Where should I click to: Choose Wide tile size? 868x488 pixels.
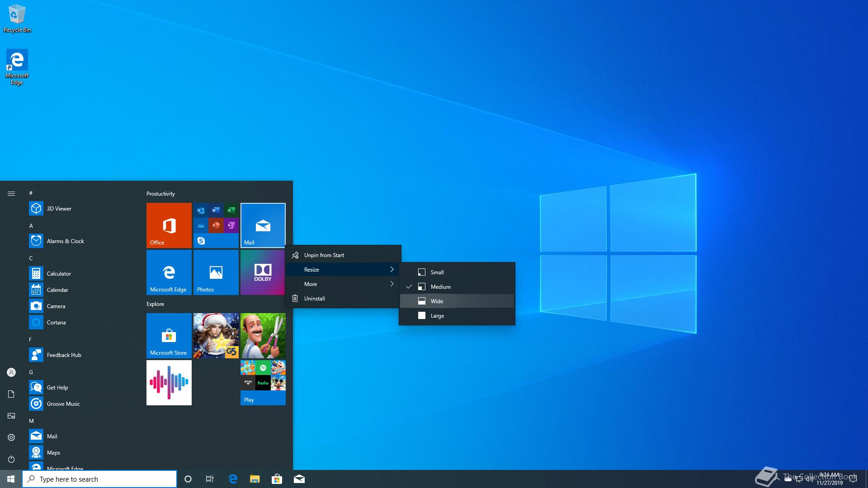[457, 301]
